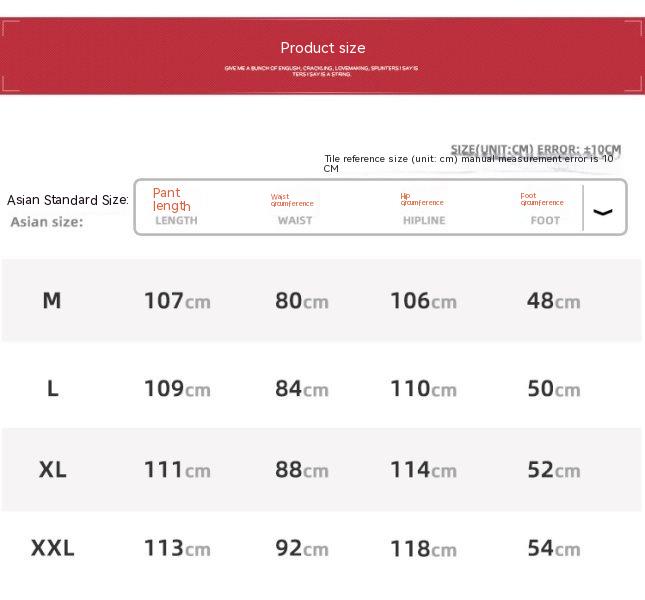This screenshot has width=645, height=600.
Task: Click the Asian Standard Size label
Action: [x=68, y=200]
